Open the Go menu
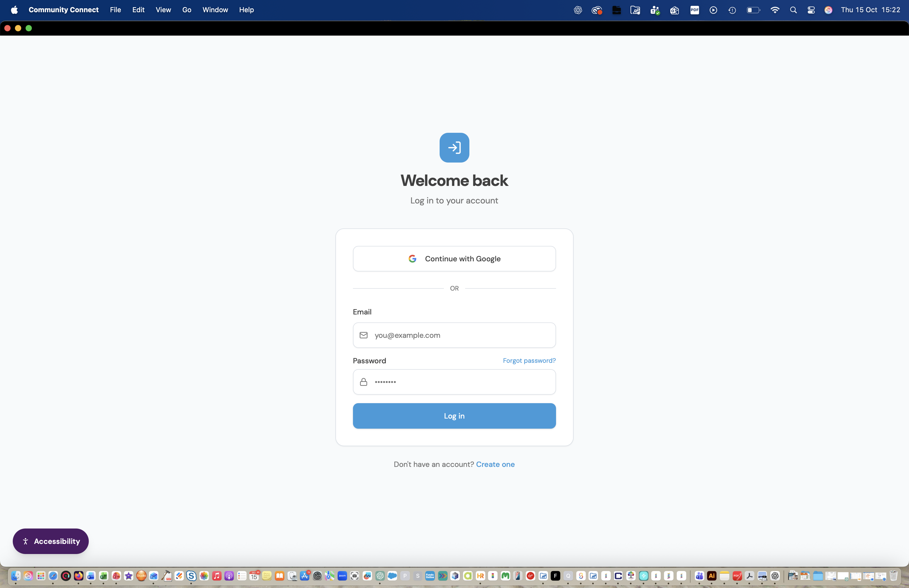This screenshot has width=909, height=588. (187, 10)
